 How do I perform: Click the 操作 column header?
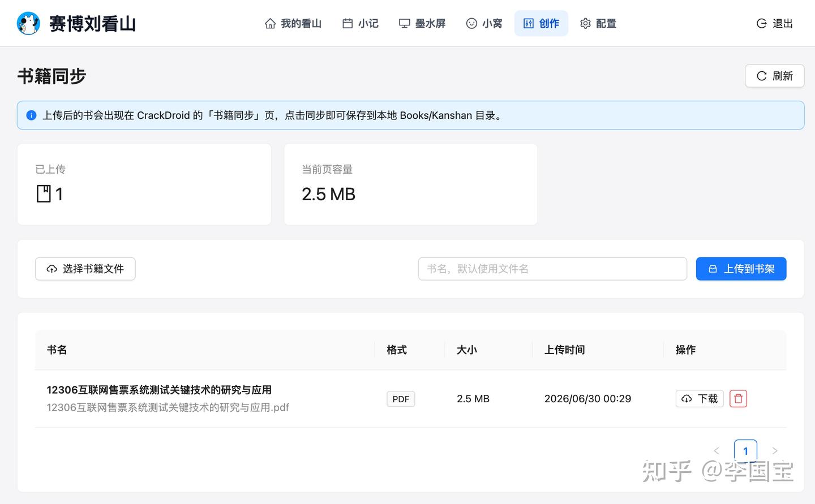coord(685,350)
